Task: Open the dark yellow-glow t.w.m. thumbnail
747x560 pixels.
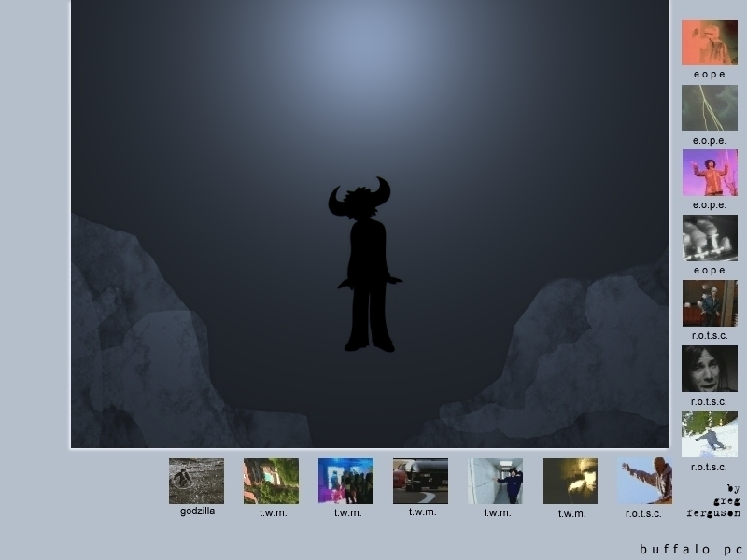Action: coord(570,481)
